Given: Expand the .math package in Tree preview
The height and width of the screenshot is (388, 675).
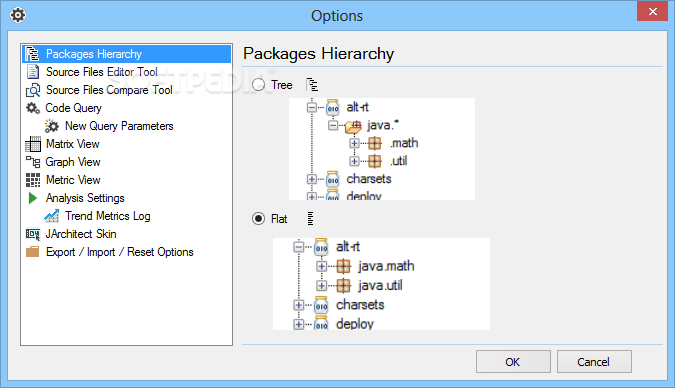Looking at the screenshot, I should coord(354,143).
